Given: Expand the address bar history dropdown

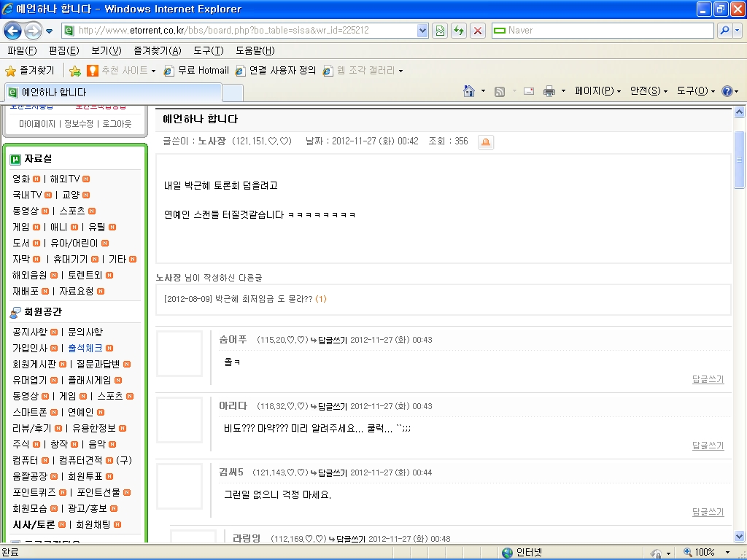Looking at the screenshot, I should [422, 31].
